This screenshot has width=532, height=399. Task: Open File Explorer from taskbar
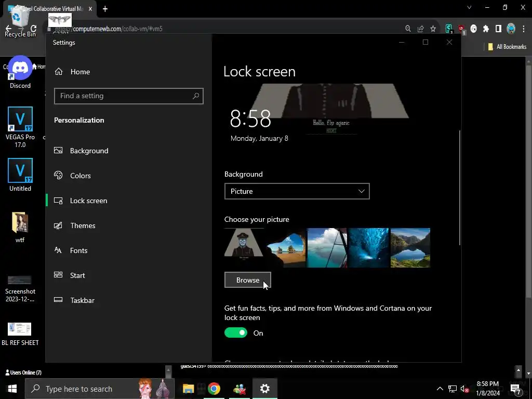coord(188,389)
